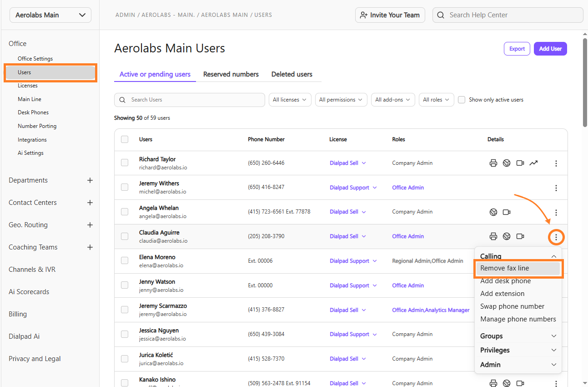Viewport: 588px width, 387px height.
Task: Open Richard Taylor's Dialpad Sell license dropdown
Action: 348,163
